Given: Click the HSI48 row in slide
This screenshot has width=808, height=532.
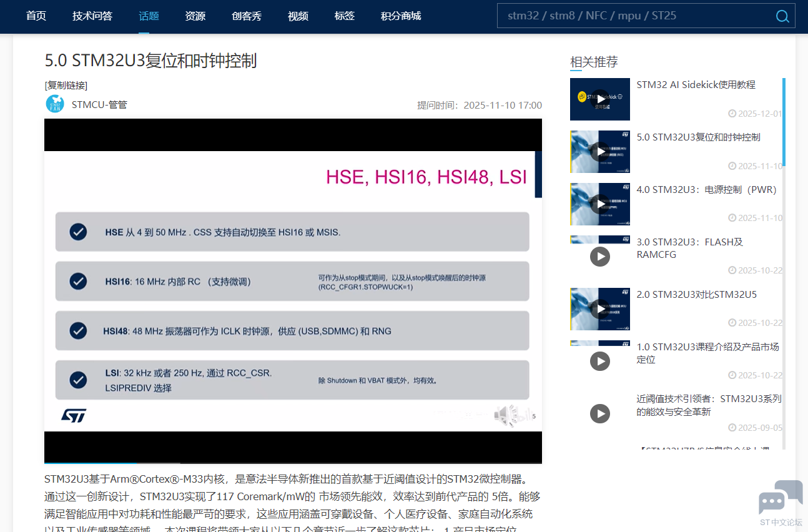Looking at the screenshot, I should pyautogui.click(x=292, y=331).
